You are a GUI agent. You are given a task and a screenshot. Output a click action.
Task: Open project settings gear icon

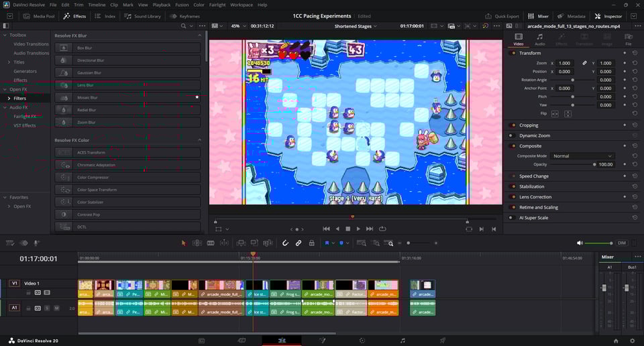(633, 341)
